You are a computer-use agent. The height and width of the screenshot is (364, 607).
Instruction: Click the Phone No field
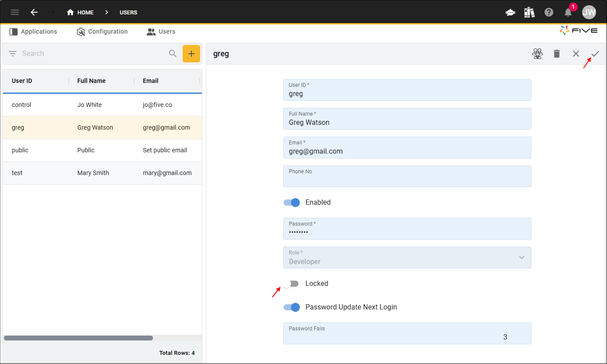[407, 176]
